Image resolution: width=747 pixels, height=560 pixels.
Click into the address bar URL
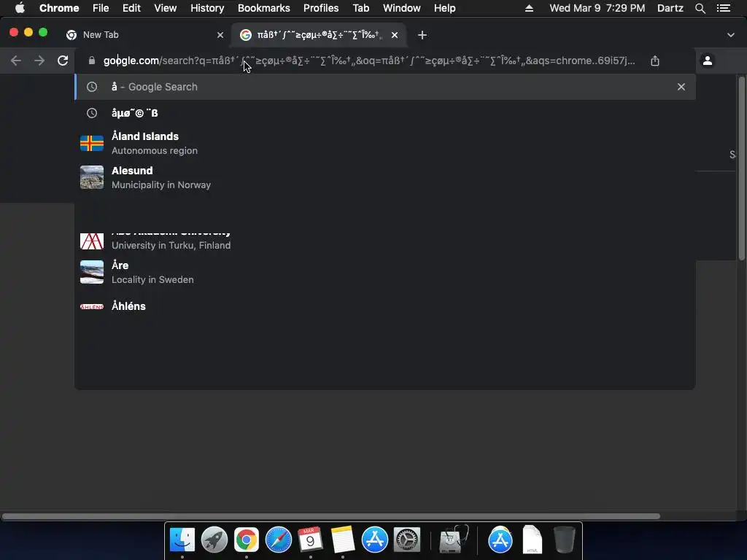[x=369, y=61]
